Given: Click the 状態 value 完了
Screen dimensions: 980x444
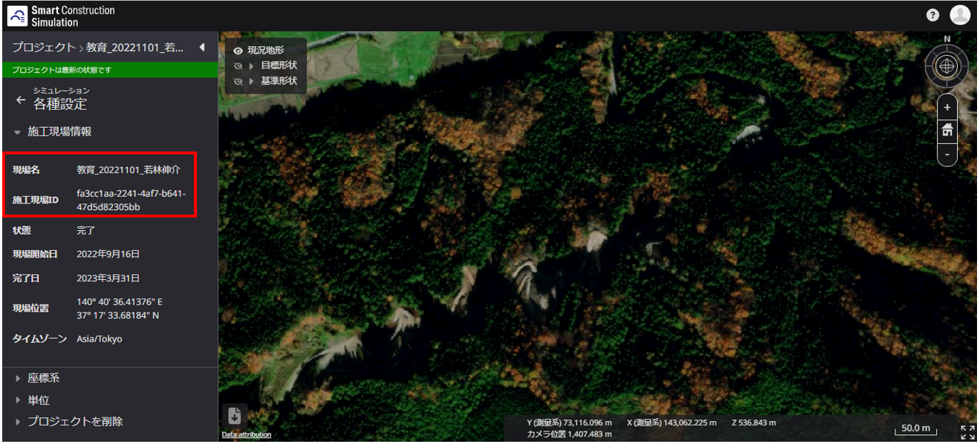Looking at the screenshot, I should [86, 231].
